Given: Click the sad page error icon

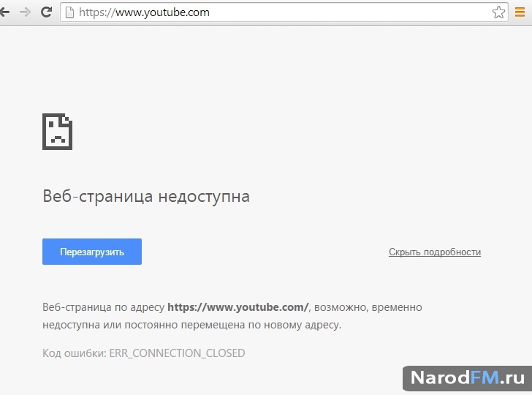Looking at the screenshot, I should click(57, 132).
